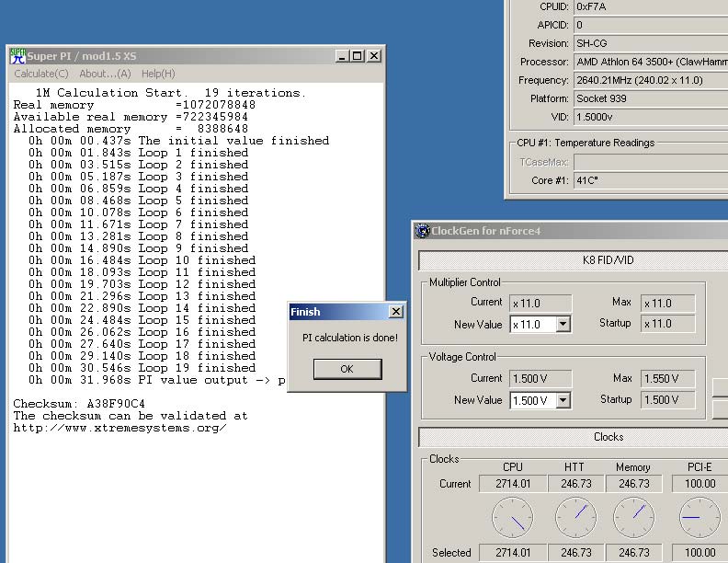Expand the Voltage New Value dropdown
Image resolution: width=728 pixels, height=563 pixels.
click(x=563, y=400)
